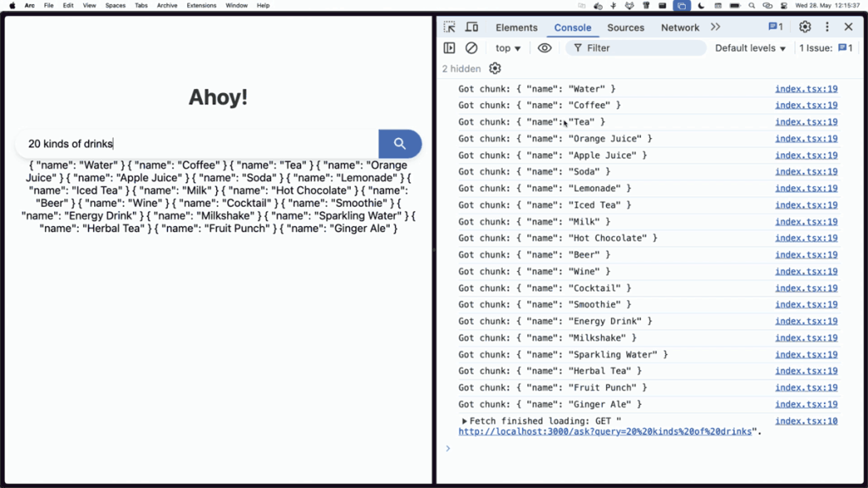This screenshot has width=868, height=488.
Task: Show more DevTools tabs
Action: (x=715, y=27)
